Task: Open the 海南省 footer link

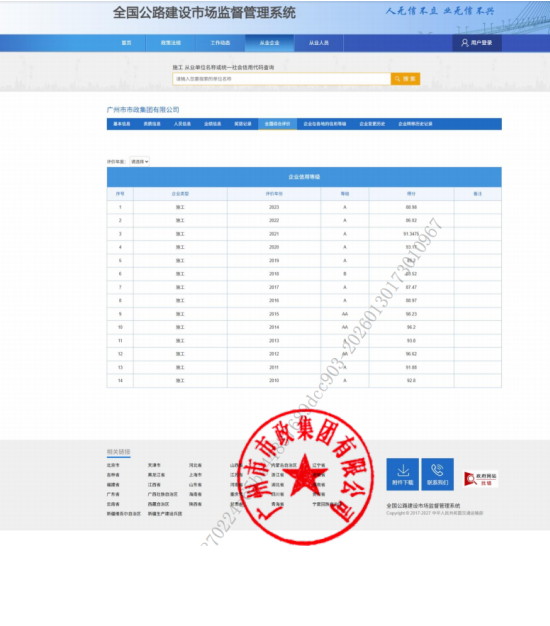Action: click(x=195, y=494)
